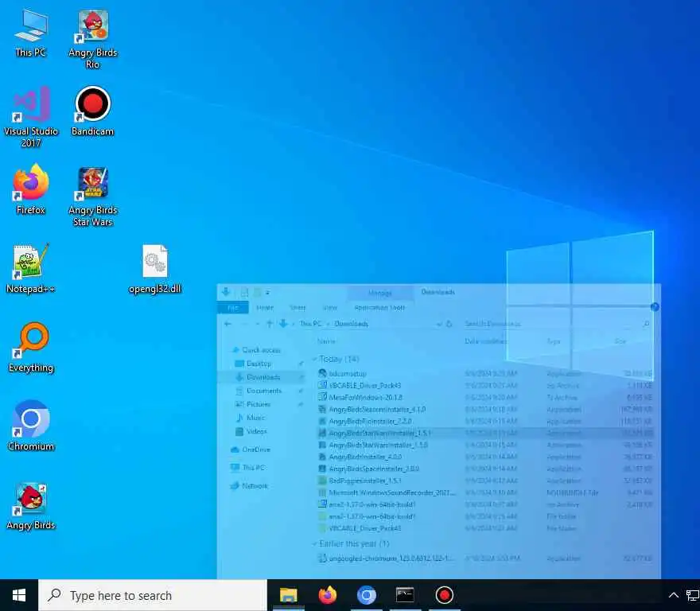The width and height of the screenshot is (700, 611).
Task: Open the Explorer help icon
Action: tap(655, 307)
